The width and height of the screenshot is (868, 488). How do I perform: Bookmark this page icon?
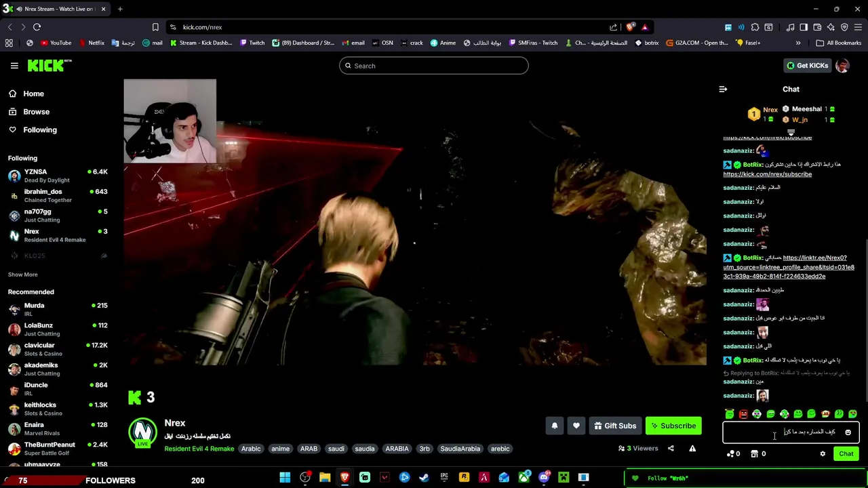[x=155, y=27]
